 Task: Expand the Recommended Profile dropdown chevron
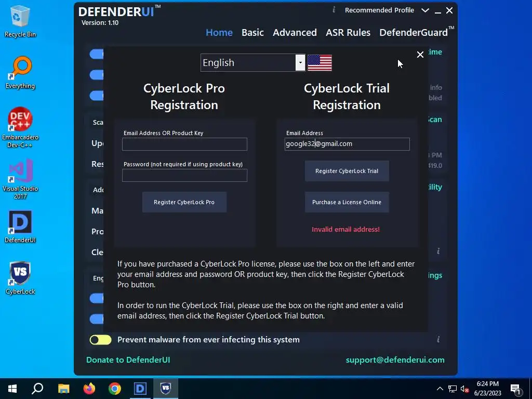point(425,10)
